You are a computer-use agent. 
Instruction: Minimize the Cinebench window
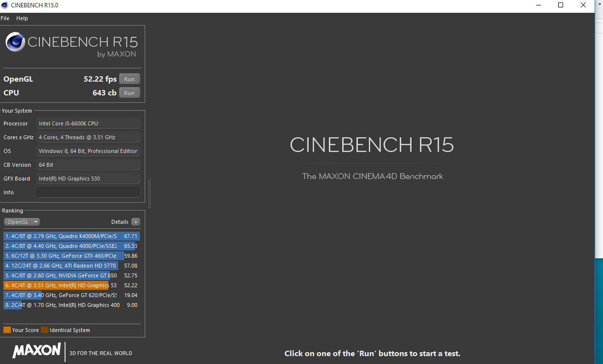pyautogui.click(x=538, y=5)
